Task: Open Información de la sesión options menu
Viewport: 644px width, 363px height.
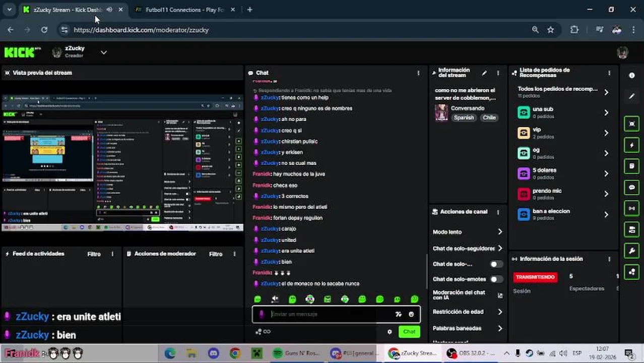Action: click(x=609, y=259)
